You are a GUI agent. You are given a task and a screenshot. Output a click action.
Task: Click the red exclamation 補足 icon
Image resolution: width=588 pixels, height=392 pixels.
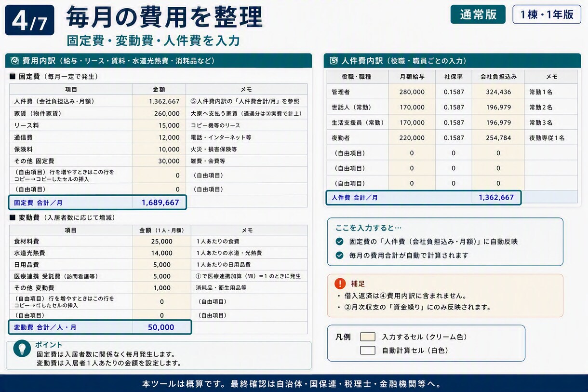coord(340,284)
